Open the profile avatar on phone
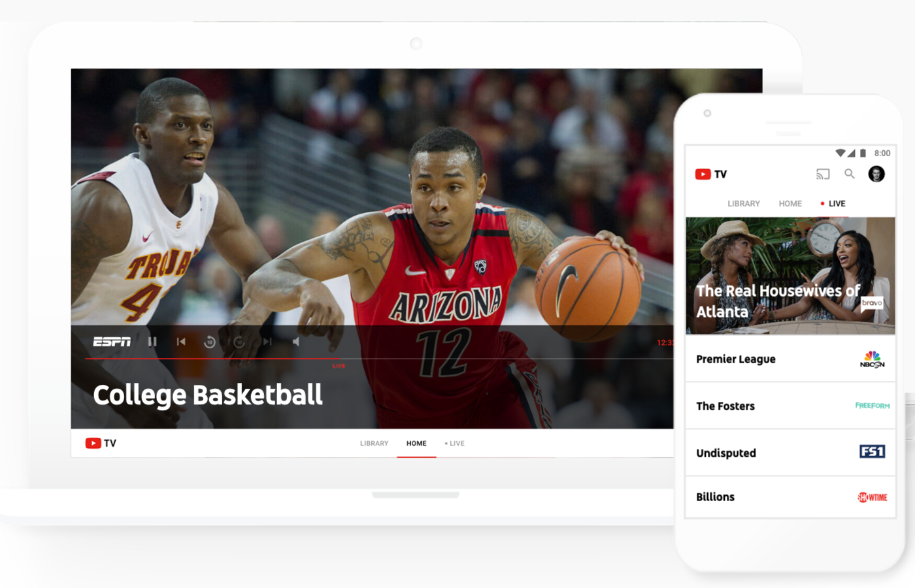This screenshot has width=915, height=588. 876,174
